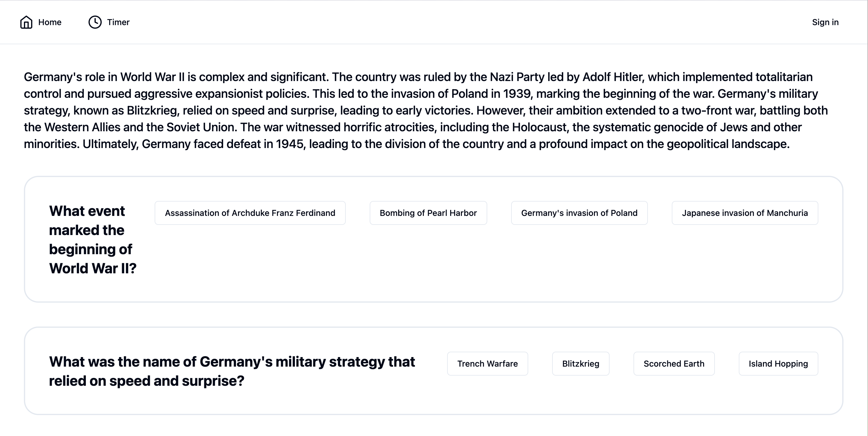This screenshot has width=868, height=436.
Task: Click the word Blitzkrieg in the reading passage
Action: tap(152, 111)
